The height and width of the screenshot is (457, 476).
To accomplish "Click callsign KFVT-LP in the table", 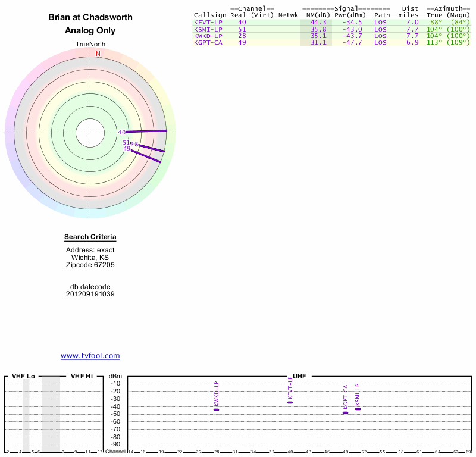I will (208, 22).
